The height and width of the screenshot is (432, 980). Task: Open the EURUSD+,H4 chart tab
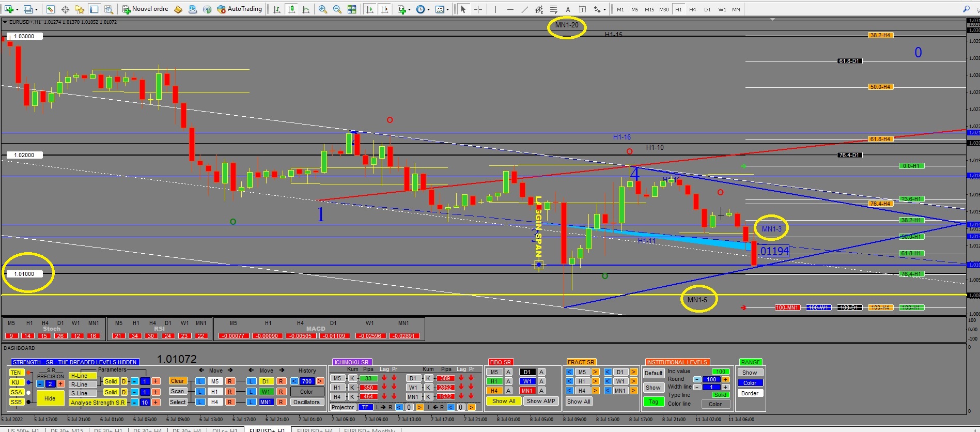pyautogui.click(x=315, y=430)
